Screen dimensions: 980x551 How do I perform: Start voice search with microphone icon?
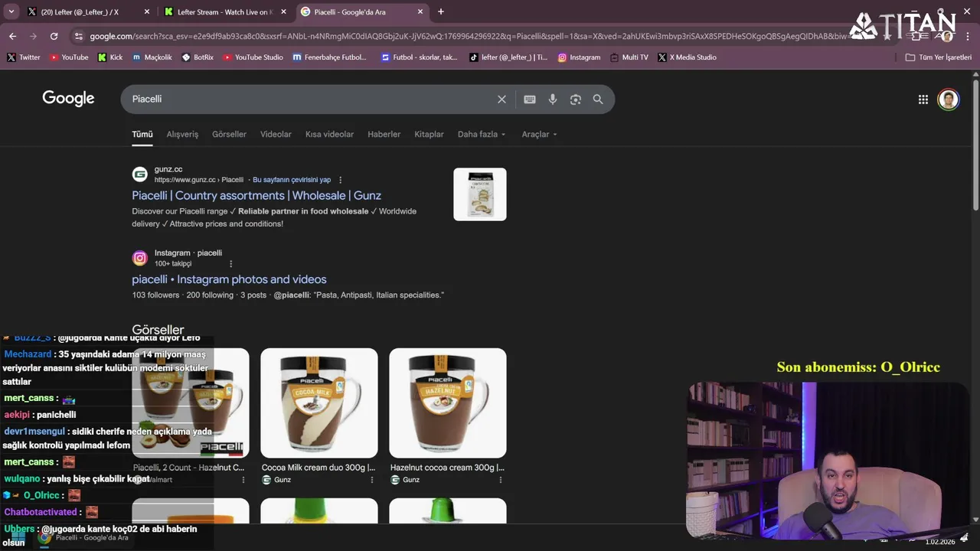pyautogui.click(x=553, y=99)
